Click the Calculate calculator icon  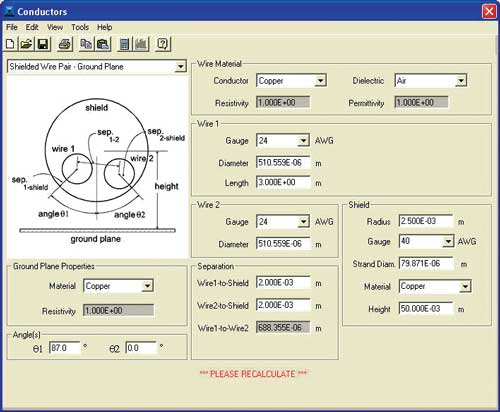pos(124,44)
